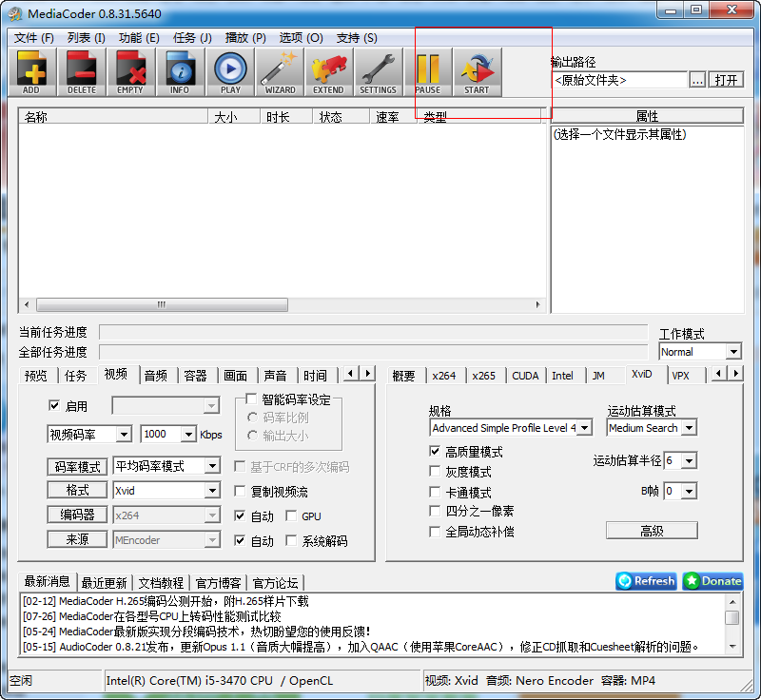Toggle the 启用 video enable checkbox
This screenshot has width=761, height=700.
(x=54, y=405)
